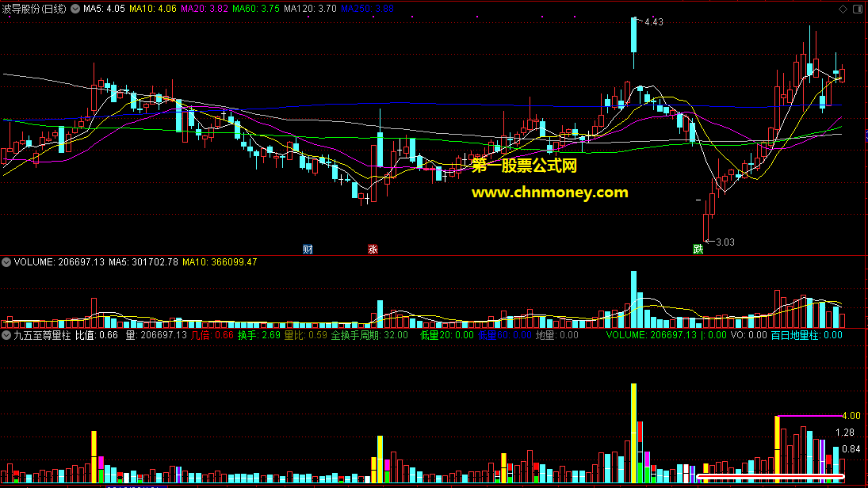The height and width of the screenshot is (488, 868).
Task: Click the blue 低量60: 0.00 value
Action: point(504,335)
